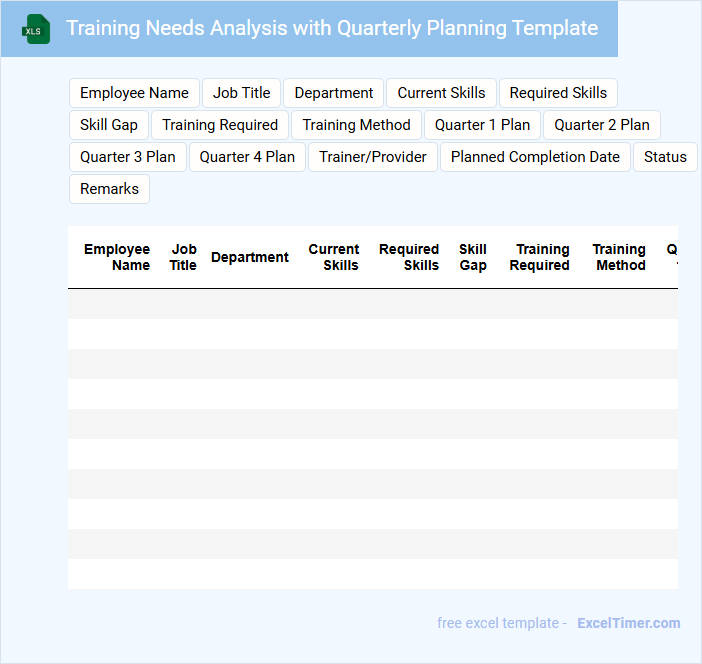Click the Training Method column header

619,257
